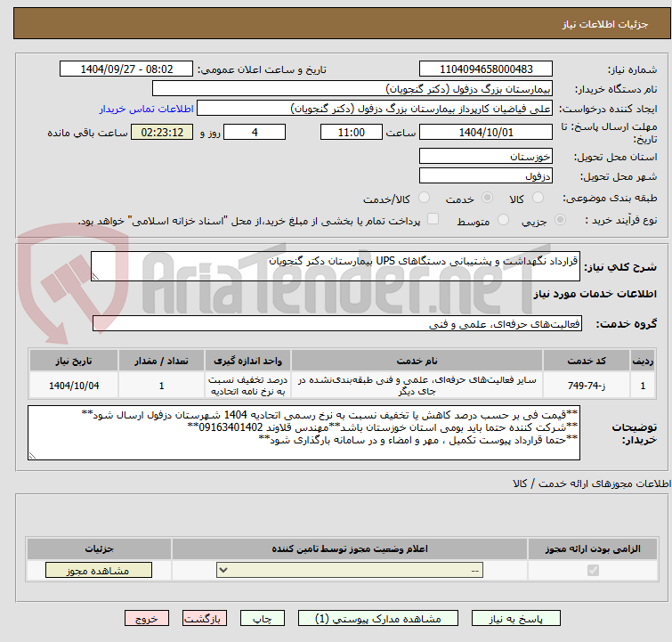This screenshot has height=642, width=672.
Task: Click the خروج exit button
Action: pyautogui.click(x=147, y=619)
